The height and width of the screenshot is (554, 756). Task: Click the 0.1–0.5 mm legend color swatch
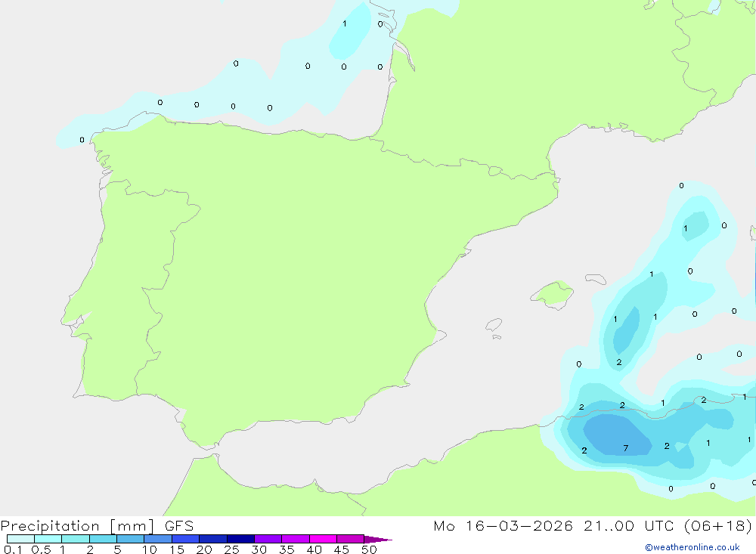pyautogui.click(x=20, y=539)
